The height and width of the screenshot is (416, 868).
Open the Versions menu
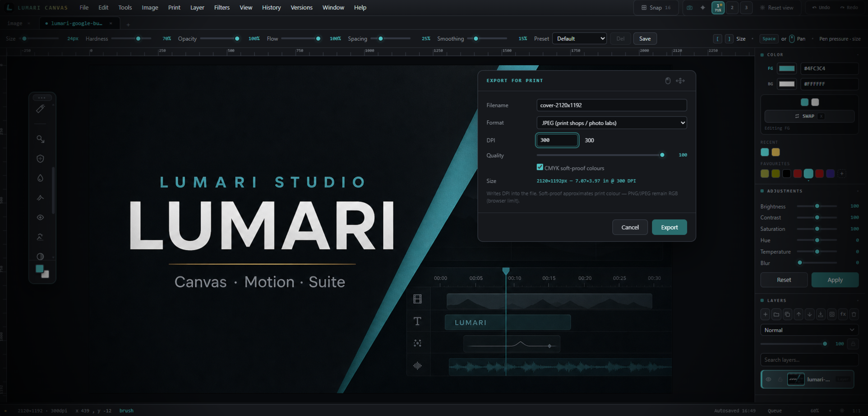(301, 8)
